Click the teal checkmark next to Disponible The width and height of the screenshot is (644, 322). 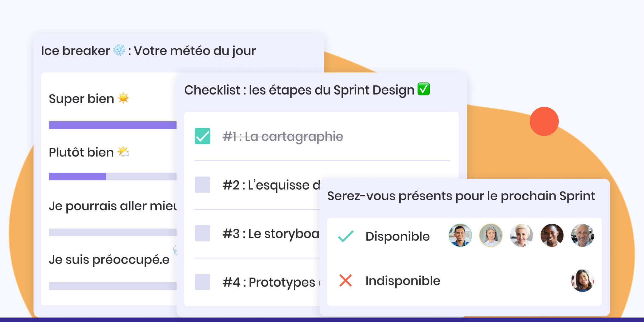(346, 236)
